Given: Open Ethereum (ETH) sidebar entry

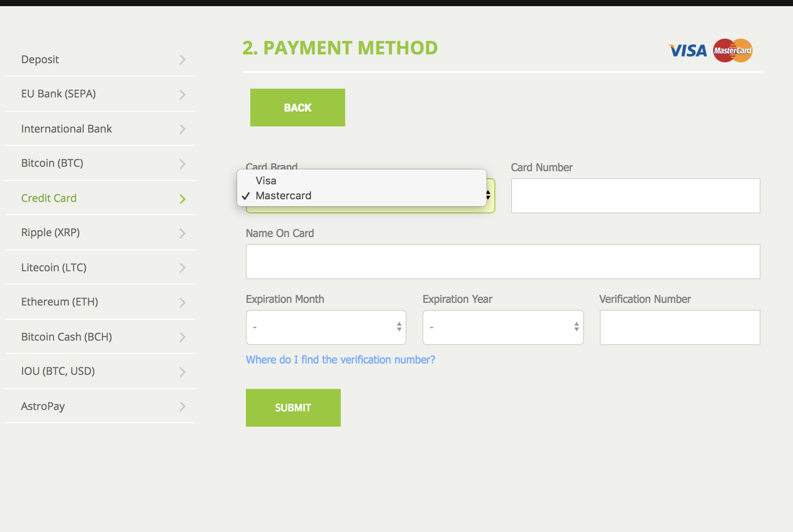Looking at the screenshot, I should [x=100, y=302].
